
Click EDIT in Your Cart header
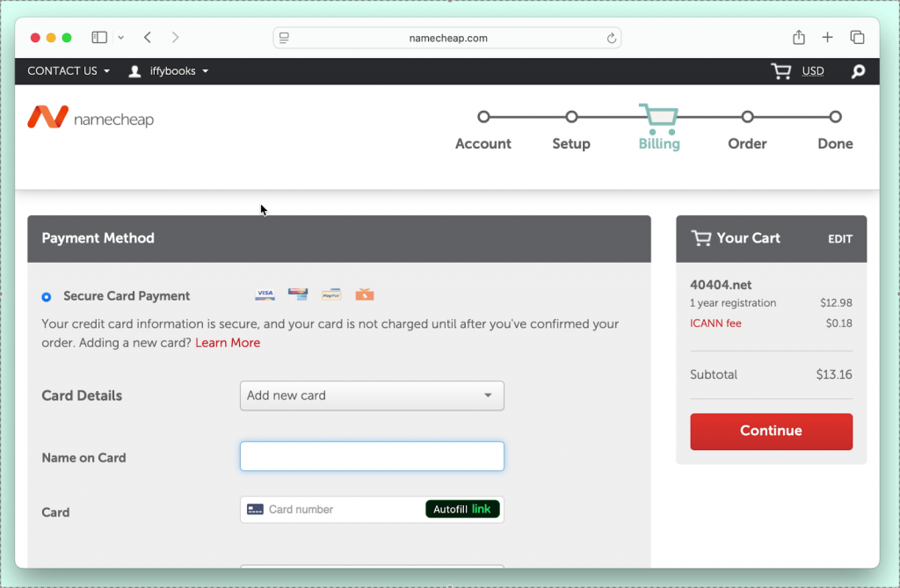tap(839, 239)
